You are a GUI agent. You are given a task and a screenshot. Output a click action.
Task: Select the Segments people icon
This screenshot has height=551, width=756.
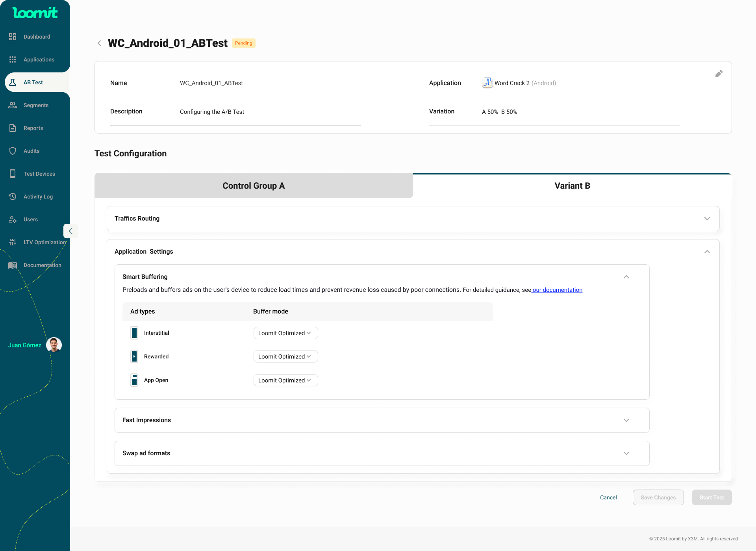pos(13,105)
